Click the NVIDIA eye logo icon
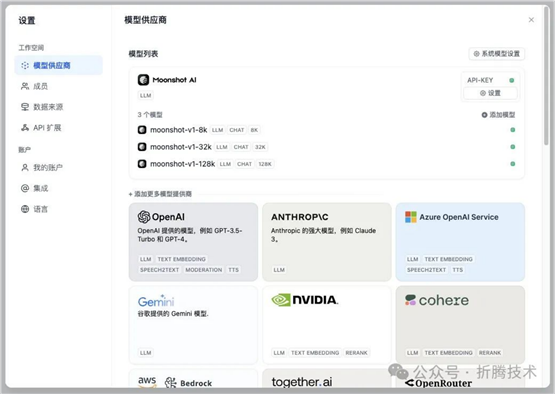The height and width of the screenshot is (394, 555). [x=281, y=300]
